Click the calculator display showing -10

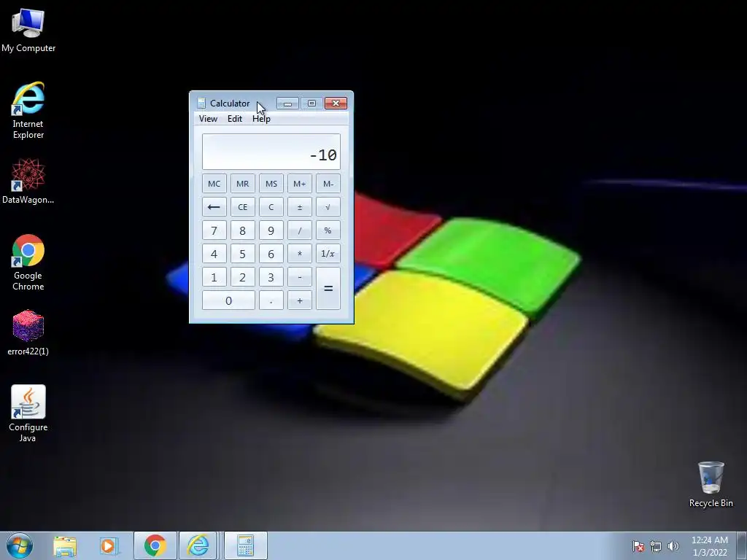point(271,152)
